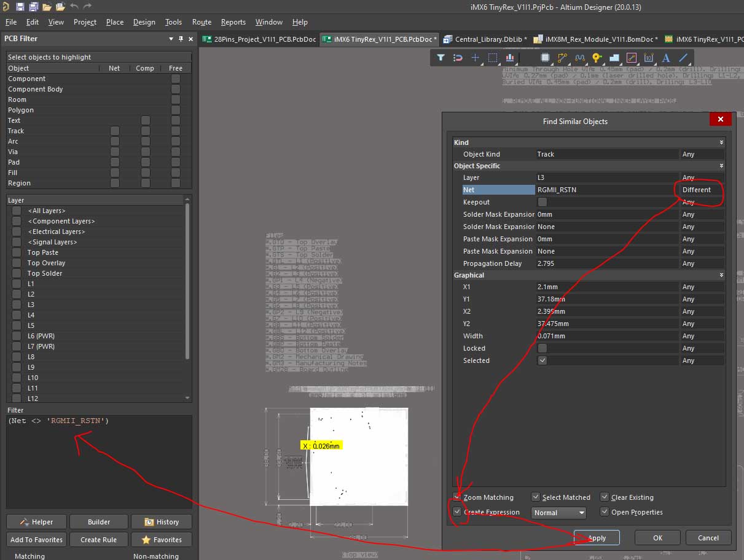
Task: Uncheck the Clear Existing option
Action: coord(605,497)
